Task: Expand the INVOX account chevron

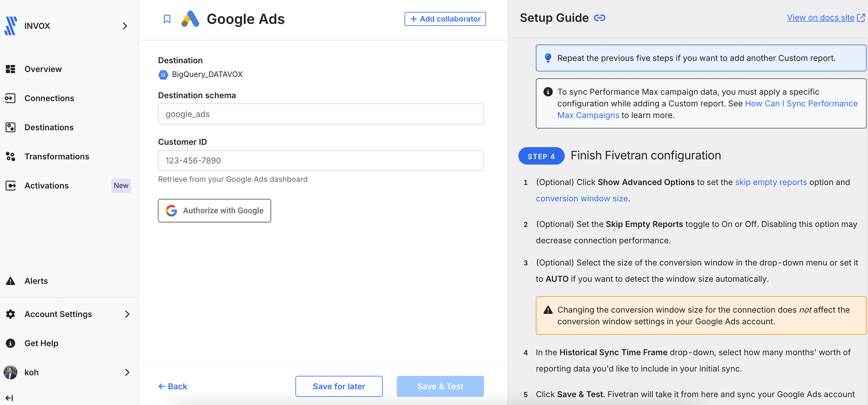Action: click(125, 26)
